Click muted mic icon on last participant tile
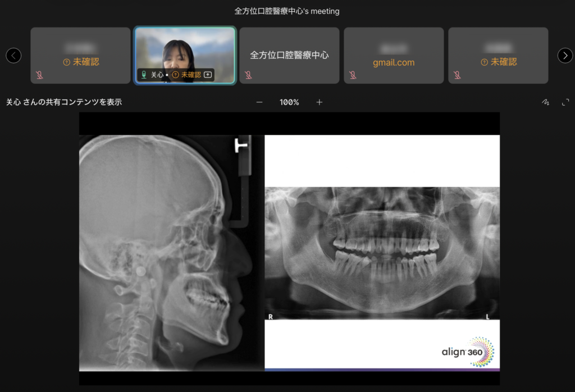The width and height of the screenshot is (575, 392). tap(457, 75)
